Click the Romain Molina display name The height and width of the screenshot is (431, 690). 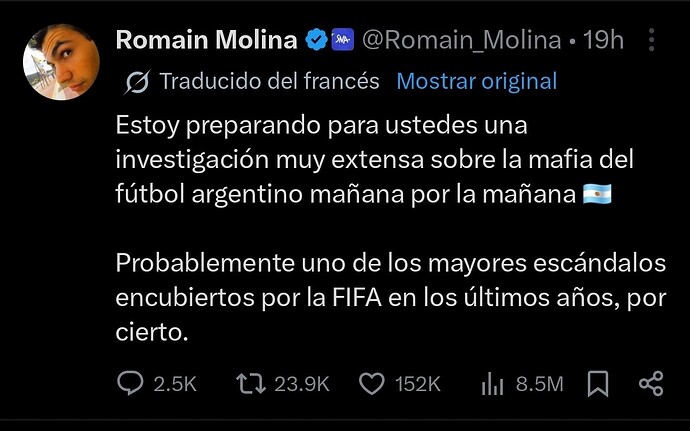(x=207, y=40)
